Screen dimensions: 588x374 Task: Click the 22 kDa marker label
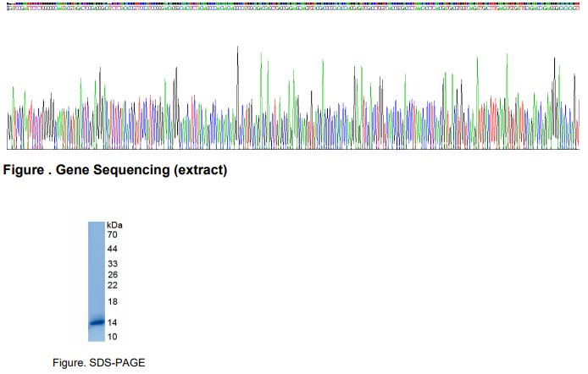(x=112, y=285)
